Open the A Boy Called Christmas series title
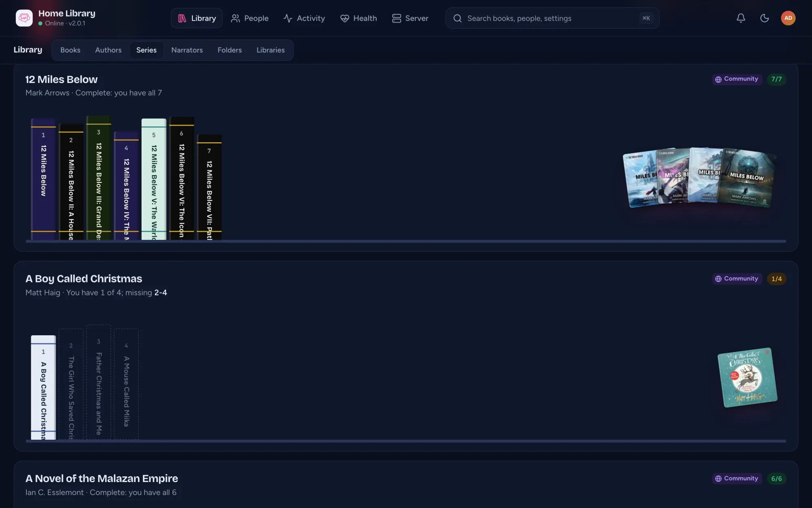The height and width of the screenshot is (508, 812). point(84,279)
